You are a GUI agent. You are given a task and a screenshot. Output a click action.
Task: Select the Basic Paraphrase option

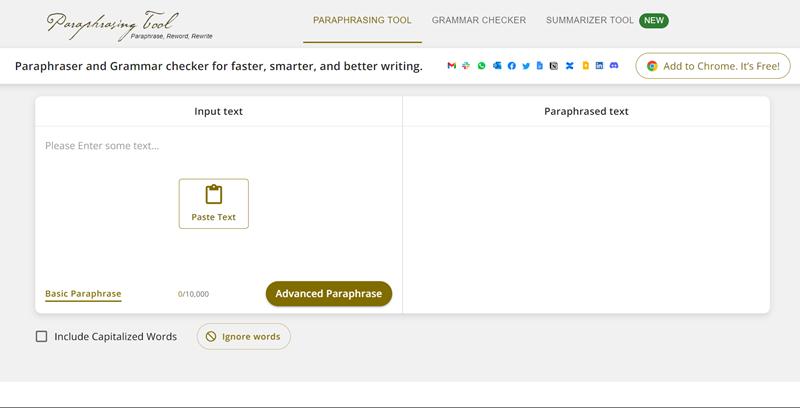83,294
